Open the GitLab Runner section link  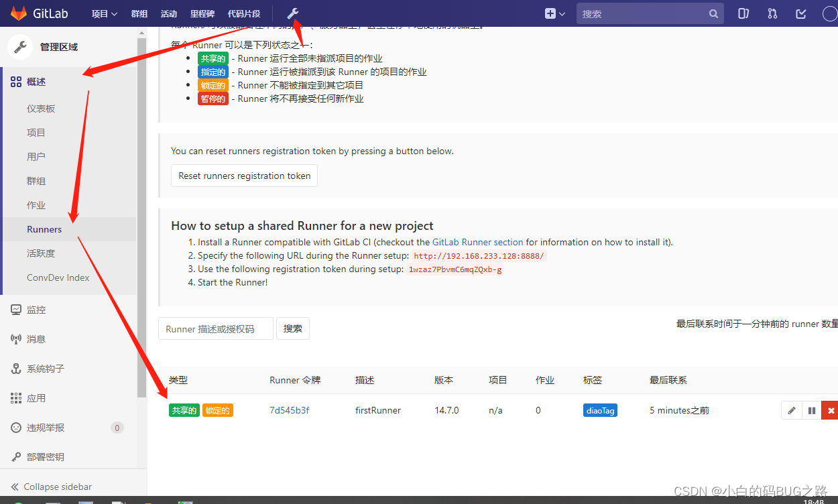click(477, 242)
